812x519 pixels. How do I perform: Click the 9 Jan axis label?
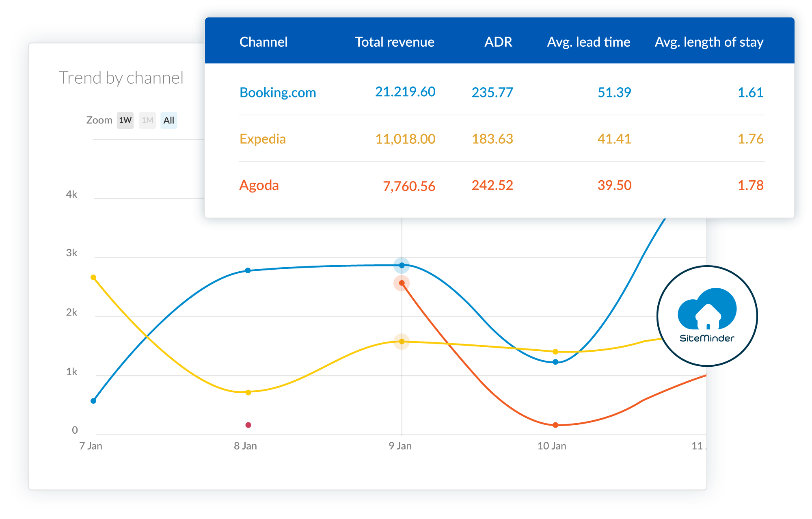pos(400,446)
